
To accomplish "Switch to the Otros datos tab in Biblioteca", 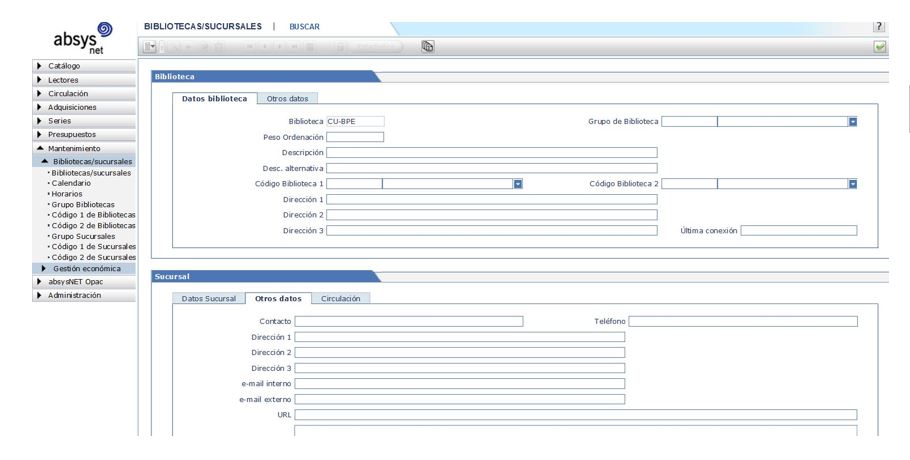I will tap(287, 99).
